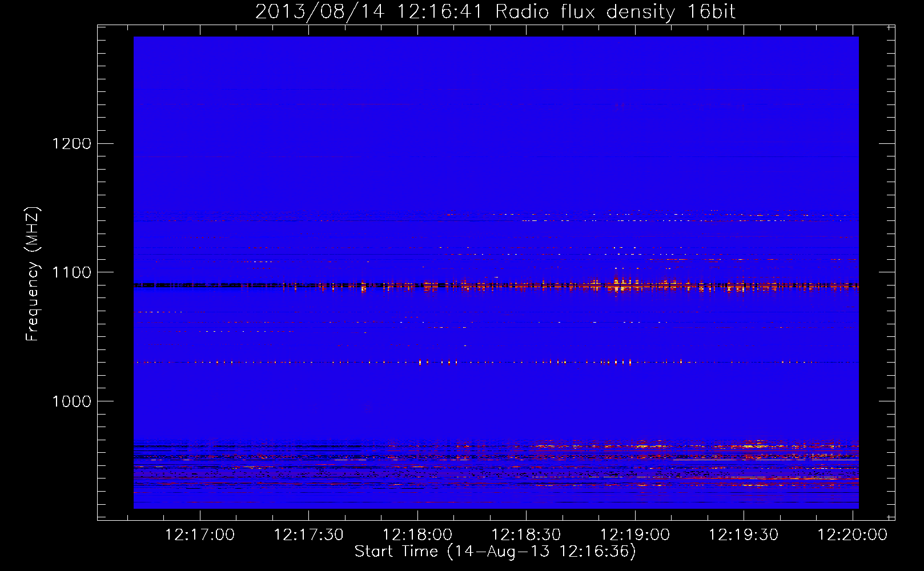Click the 12:20:00 time tick label
Image resolution: width=924 pixels, height=571 pixels.
[853, 535]
